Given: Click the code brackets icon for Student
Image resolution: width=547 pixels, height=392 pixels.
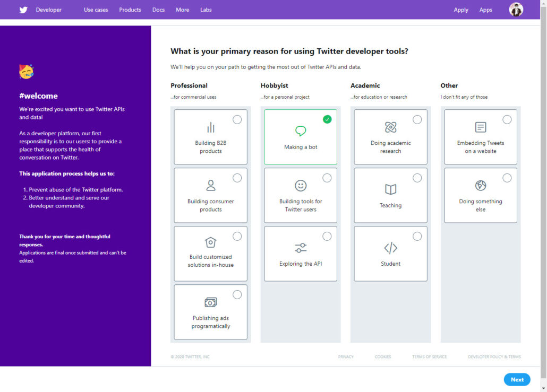Looking at the screenshot, I should click(x=390, y=248).
